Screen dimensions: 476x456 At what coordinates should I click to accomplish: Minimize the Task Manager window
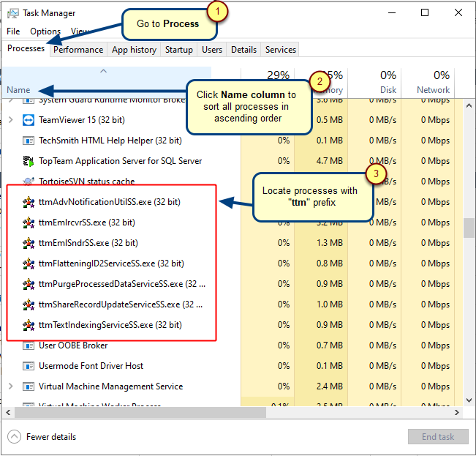(392, 12)
